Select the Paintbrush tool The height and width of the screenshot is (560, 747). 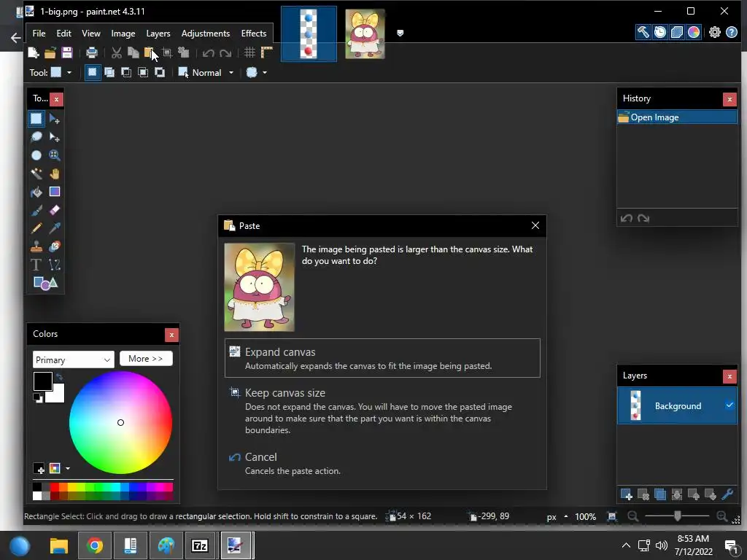pyautogui.click(x=36, y=210)
